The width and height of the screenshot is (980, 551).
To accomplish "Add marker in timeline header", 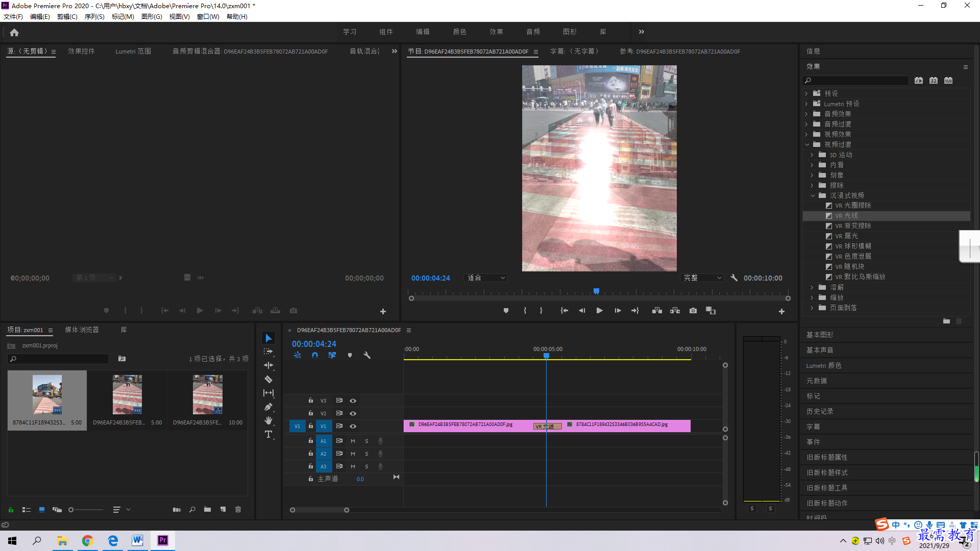I will coord(350,355).
